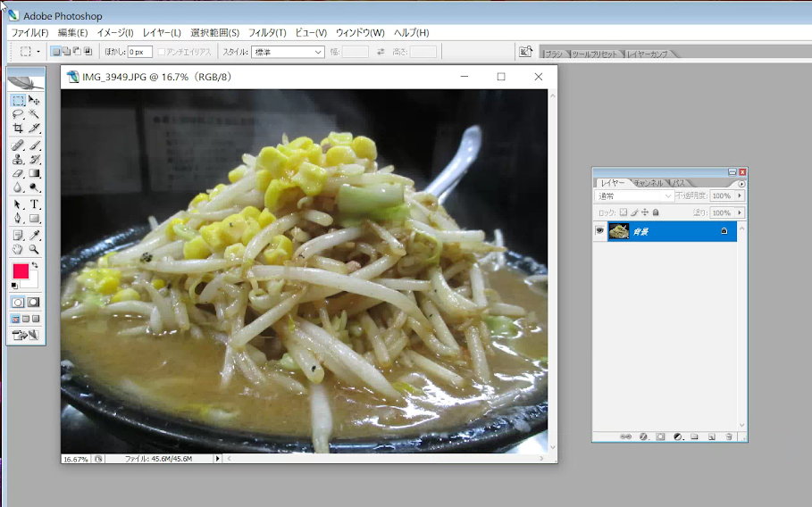Image resolution: width=812 pixels, height=507 pixels.
Task: Switch to the チャンネル tab
Action: click(648, 183)
